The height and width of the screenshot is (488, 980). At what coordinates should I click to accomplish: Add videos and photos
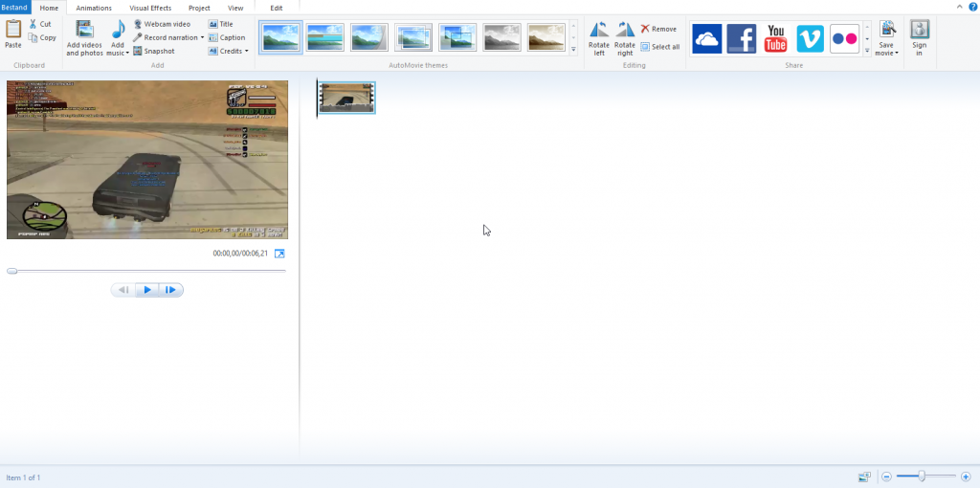coord(84,38)
